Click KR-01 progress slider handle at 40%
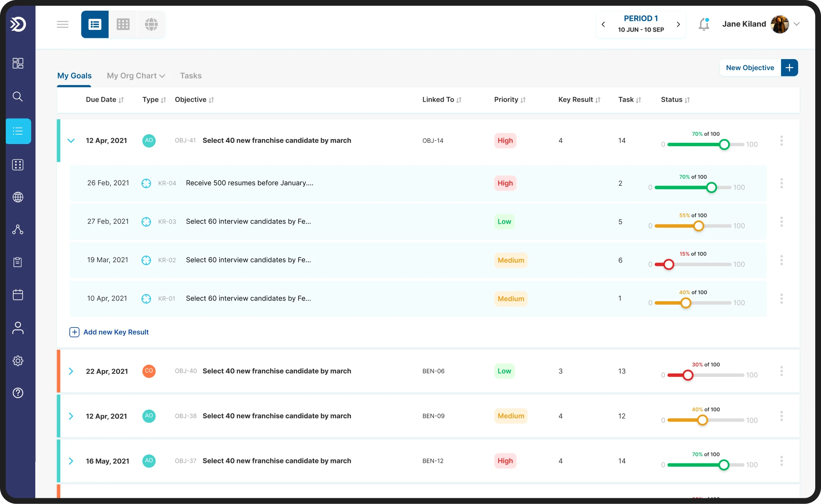Screen dimensions: 821x504 click(686, 303)
